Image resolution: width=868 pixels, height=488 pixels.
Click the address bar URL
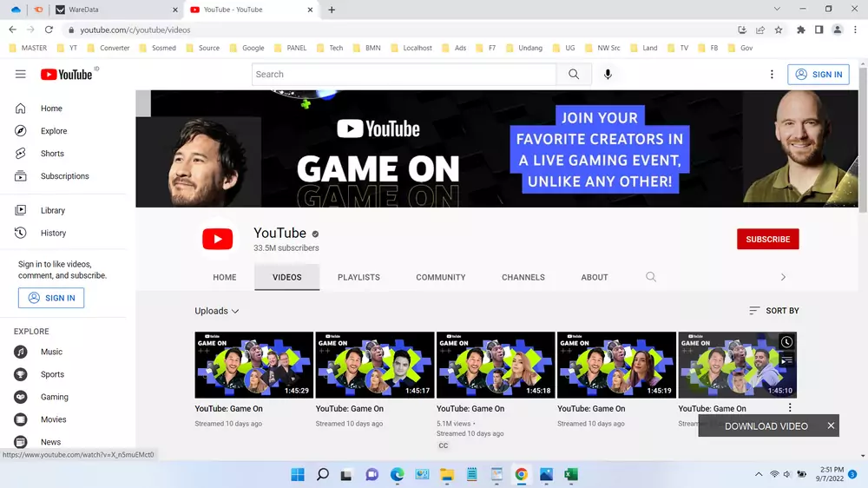(135, 30)
